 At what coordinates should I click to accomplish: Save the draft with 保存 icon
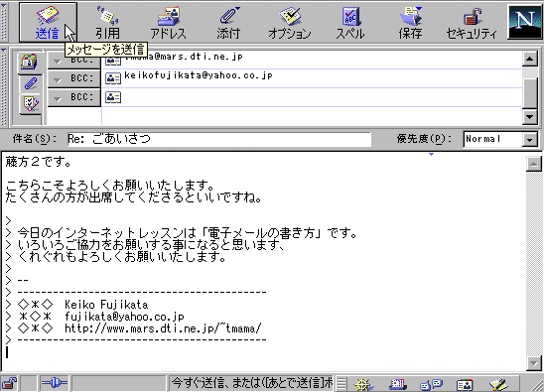(410, 22)
